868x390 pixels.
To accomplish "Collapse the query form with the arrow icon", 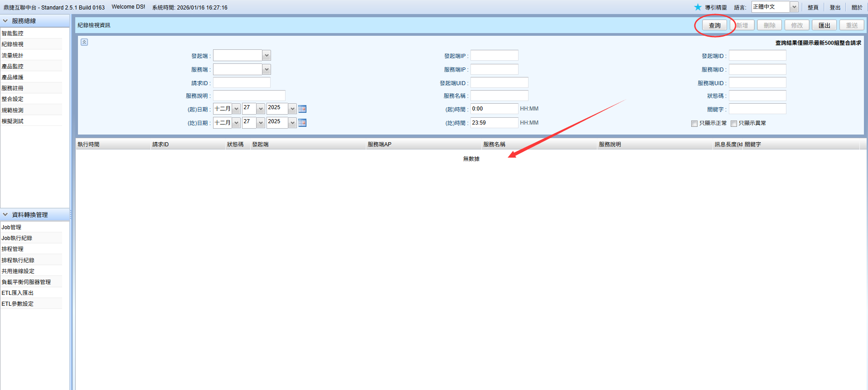I will 84,42.
